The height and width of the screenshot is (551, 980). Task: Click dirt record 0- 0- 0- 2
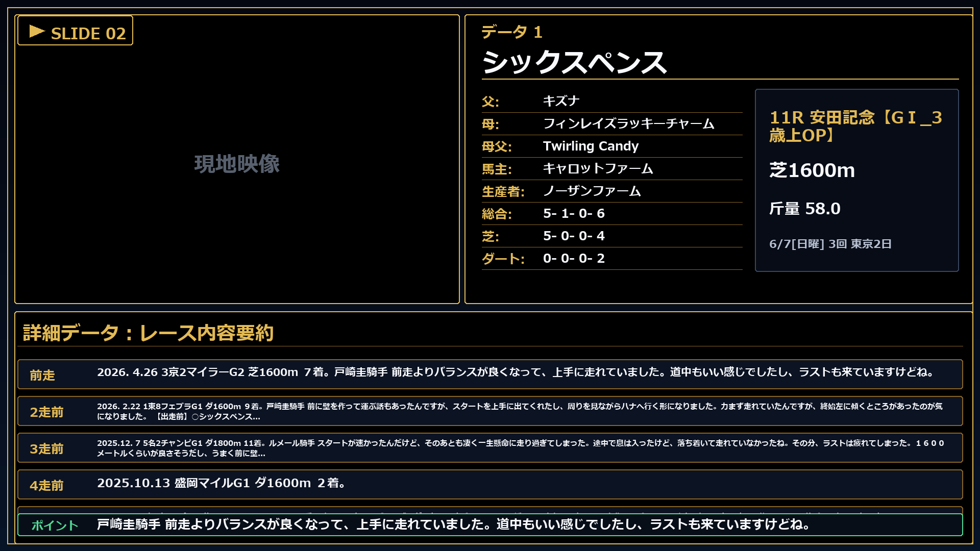point(574,258)
